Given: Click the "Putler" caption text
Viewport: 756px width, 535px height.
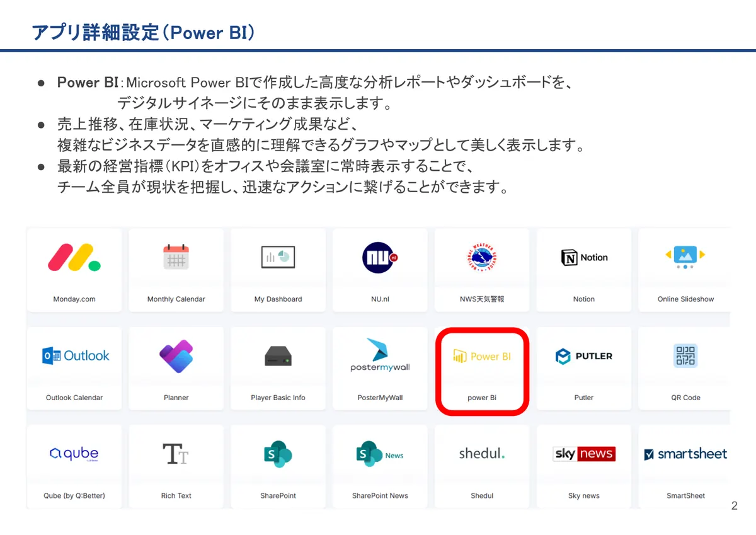Looking at the screenshot, I should coord(584,398).
